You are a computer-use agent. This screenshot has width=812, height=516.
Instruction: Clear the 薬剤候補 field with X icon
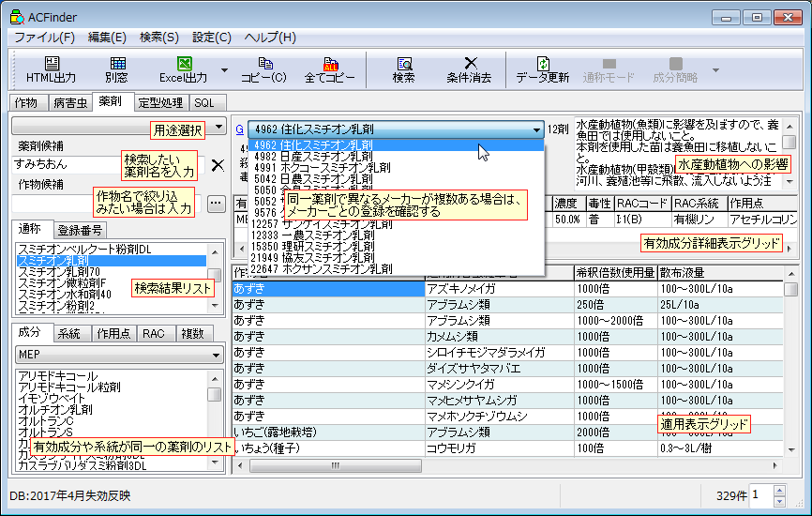(218, 165)
